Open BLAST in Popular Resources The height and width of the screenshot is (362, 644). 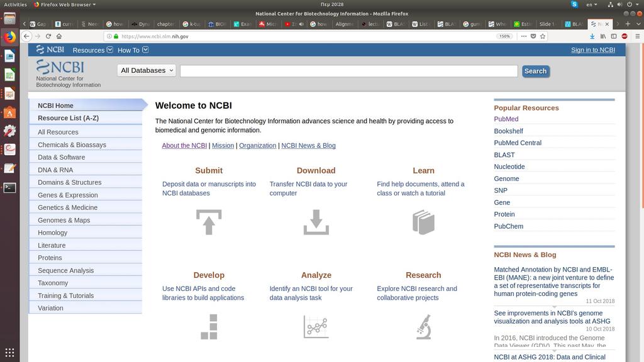(504, 155)
